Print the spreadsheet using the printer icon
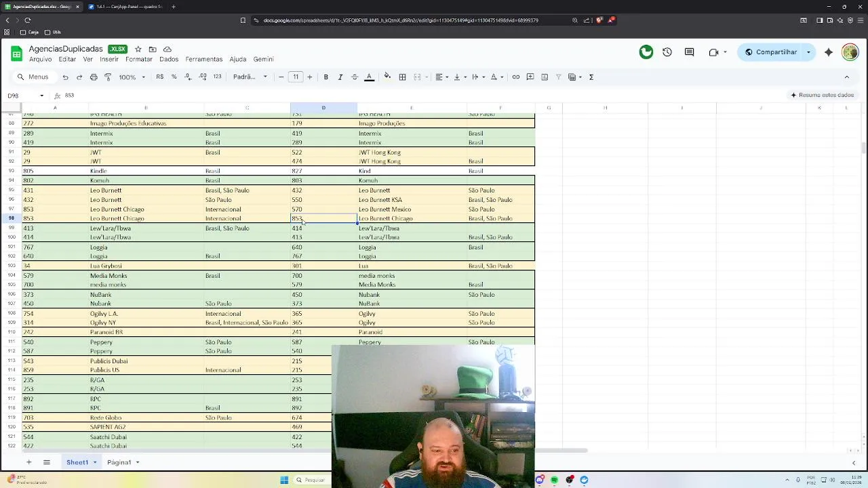The image size is (868, 488). 94,77
